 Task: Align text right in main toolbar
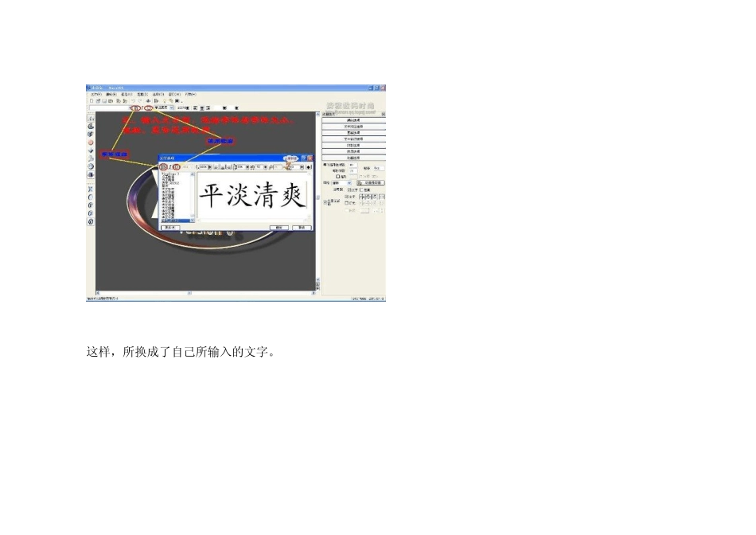coord(208,108)
